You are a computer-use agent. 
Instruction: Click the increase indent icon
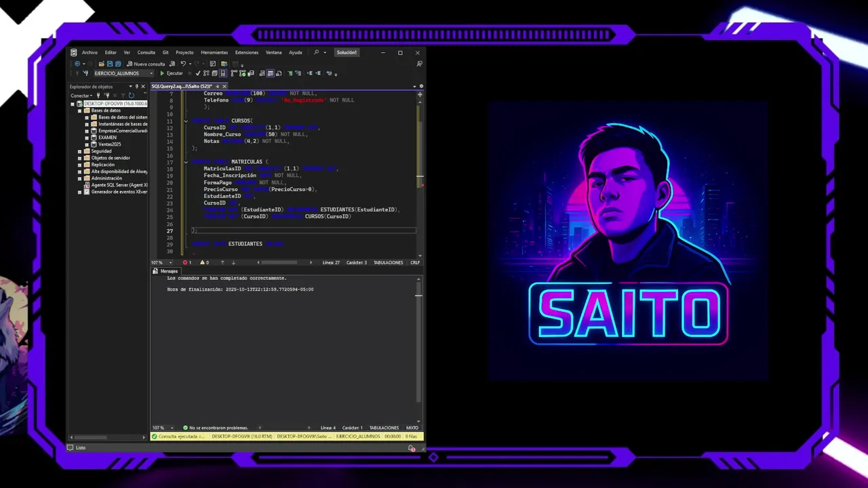[x=317, y=73]
